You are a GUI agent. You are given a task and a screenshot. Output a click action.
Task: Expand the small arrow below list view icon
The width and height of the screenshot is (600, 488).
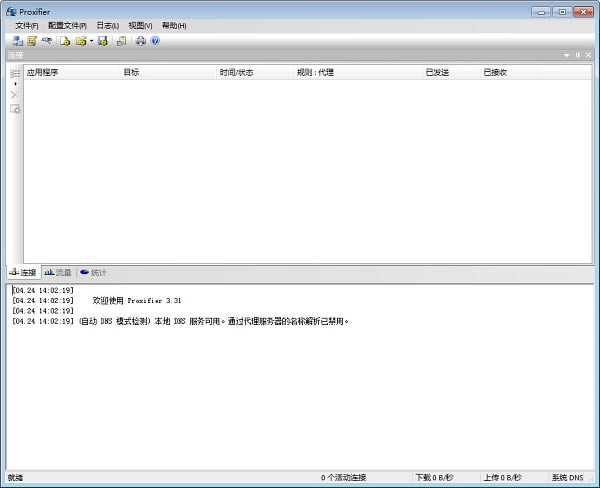pyautogui.click(x=15, y=84)
